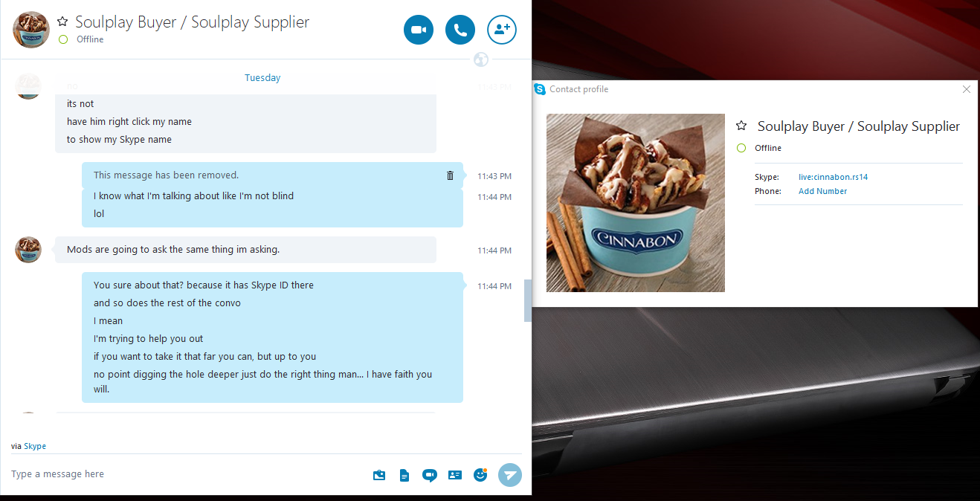This screenshot has height=501, width=980.
Task: Click sender avatar beside 'Mods are going' message
Action: coord(28,250)
